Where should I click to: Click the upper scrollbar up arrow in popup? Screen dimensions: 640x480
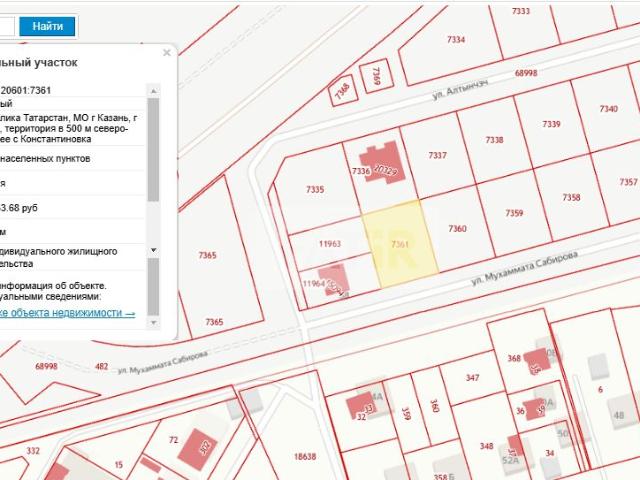coord(153,91)
